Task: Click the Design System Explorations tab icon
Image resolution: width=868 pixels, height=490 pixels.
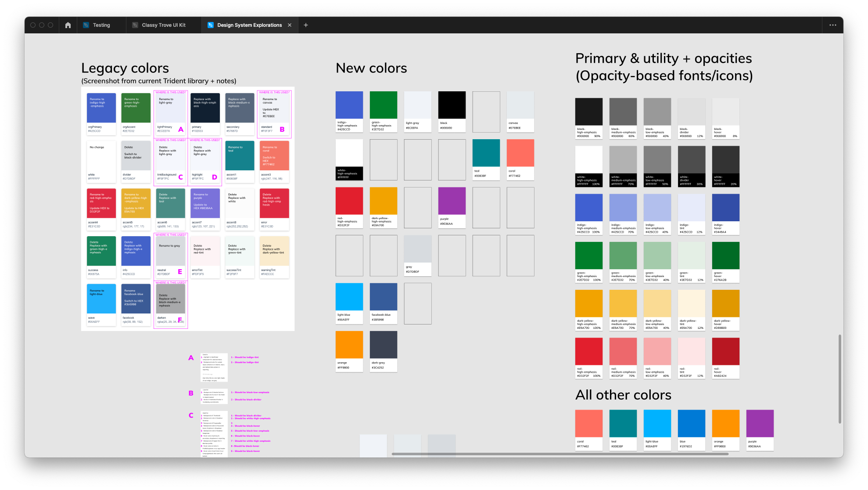Action: 211,25
